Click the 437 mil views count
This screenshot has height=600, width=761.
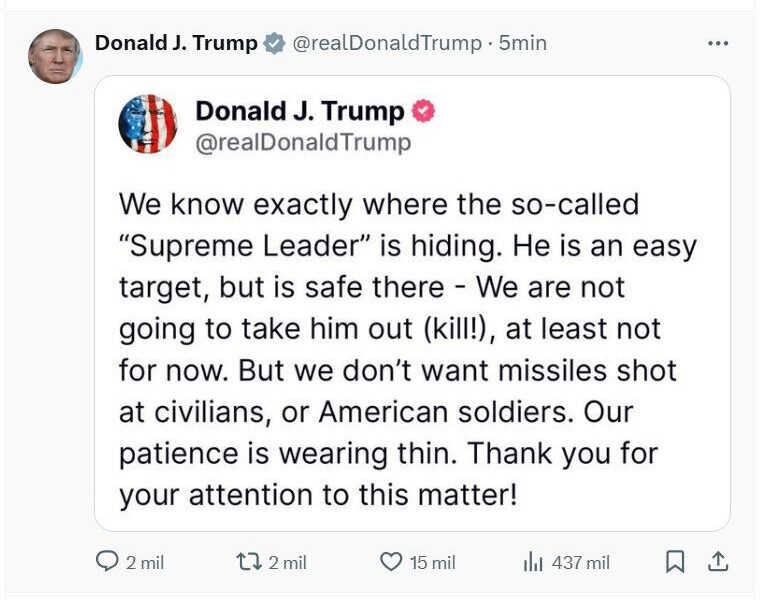coord(580,563)
